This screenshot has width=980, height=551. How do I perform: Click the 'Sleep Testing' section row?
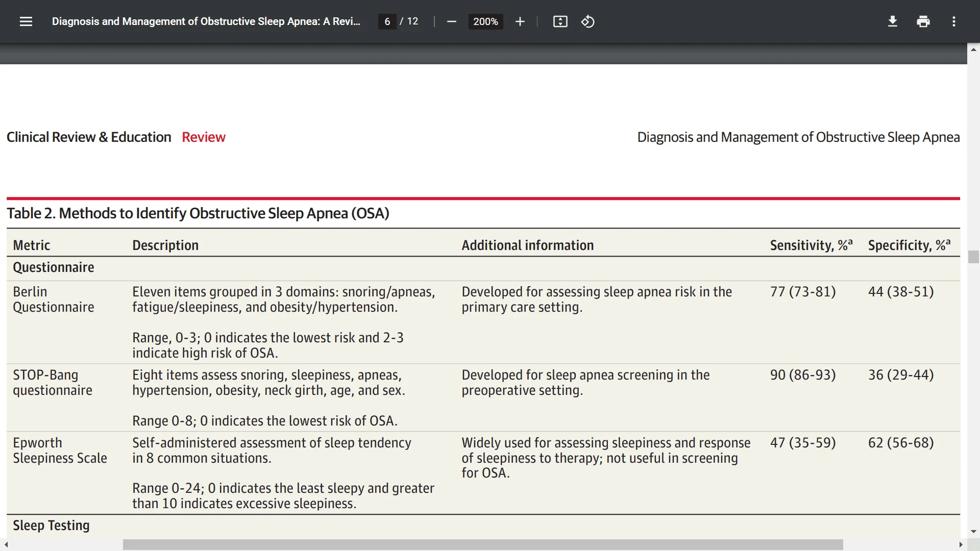483,526
